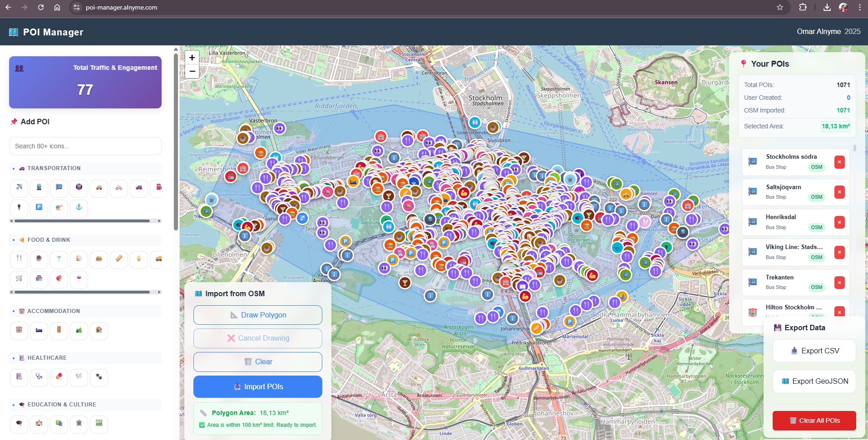
Task: Choose the blue parking P icon
Action: click(x=39, y=208)
